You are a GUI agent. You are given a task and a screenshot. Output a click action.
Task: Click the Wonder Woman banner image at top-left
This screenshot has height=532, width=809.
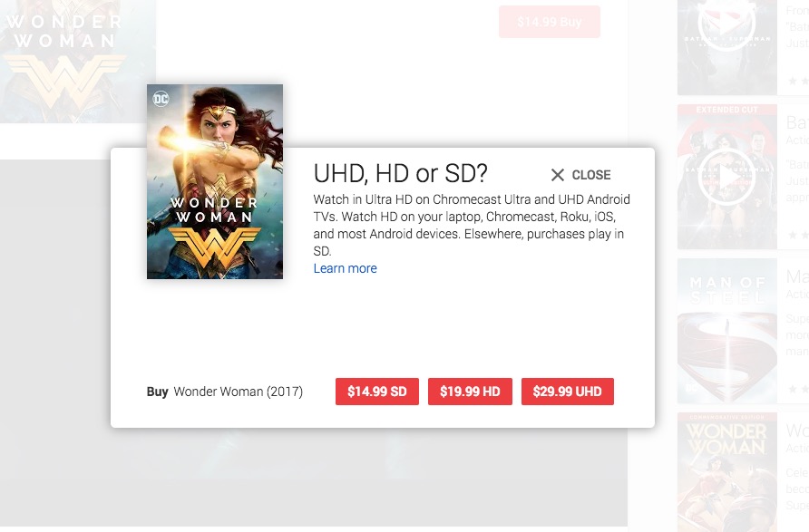coord(77,62)
